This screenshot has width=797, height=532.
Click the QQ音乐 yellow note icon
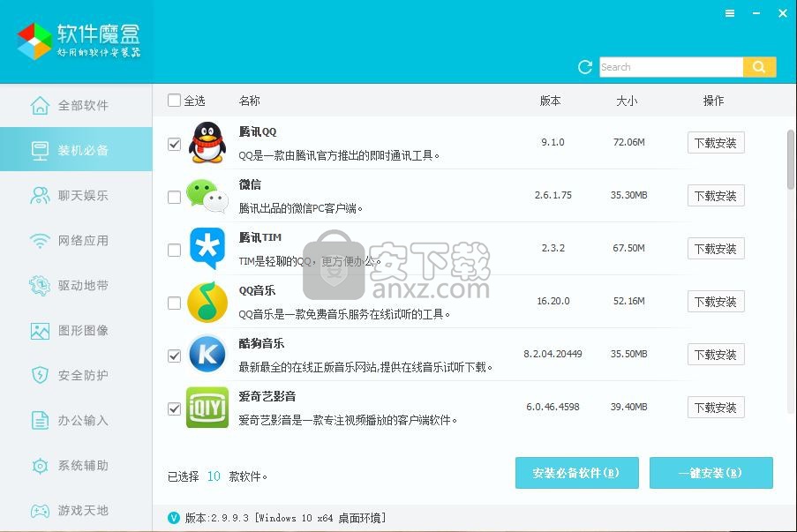[x=207, y=303]
